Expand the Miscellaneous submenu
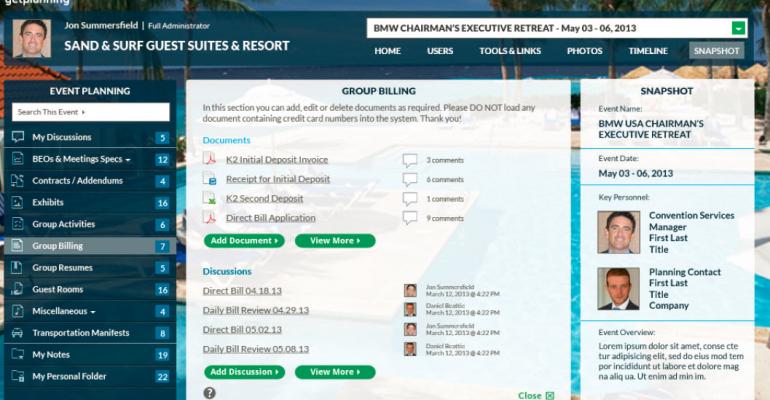Image resolution: width=770 pixels, height=400 pixels. coord(93,312)
